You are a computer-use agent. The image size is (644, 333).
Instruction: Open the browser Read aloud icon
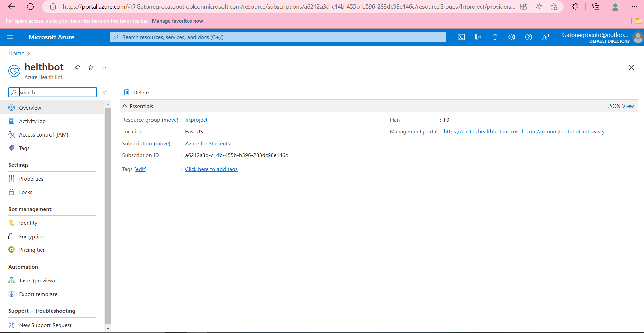click(539, 7)
